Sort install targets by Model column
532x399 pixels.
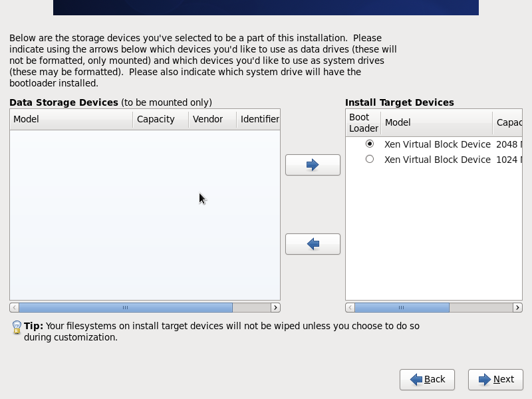pos(436,122)
